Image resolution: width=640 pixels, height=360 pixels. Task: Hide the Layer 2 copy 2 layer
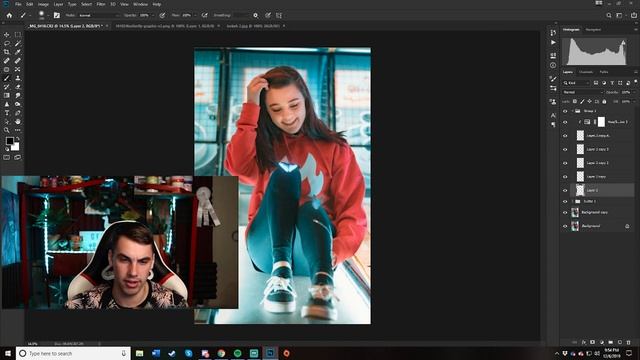(565, 163)
